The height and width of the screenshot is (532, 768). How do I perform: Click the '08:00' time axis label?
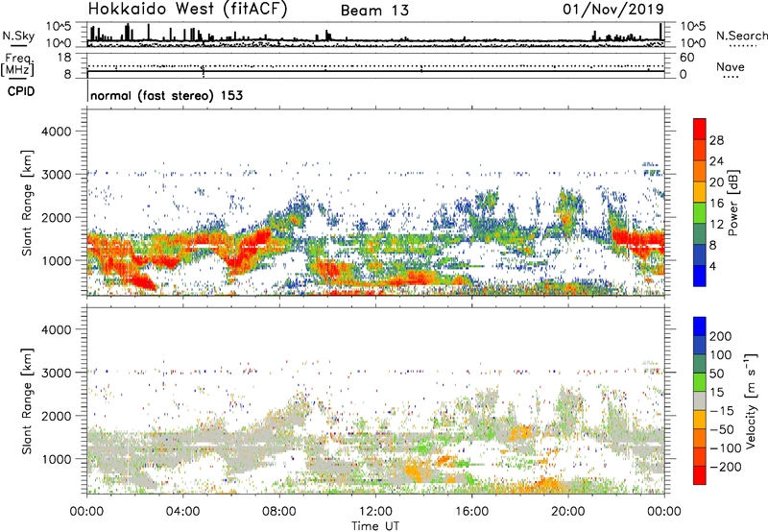(279, 512)
